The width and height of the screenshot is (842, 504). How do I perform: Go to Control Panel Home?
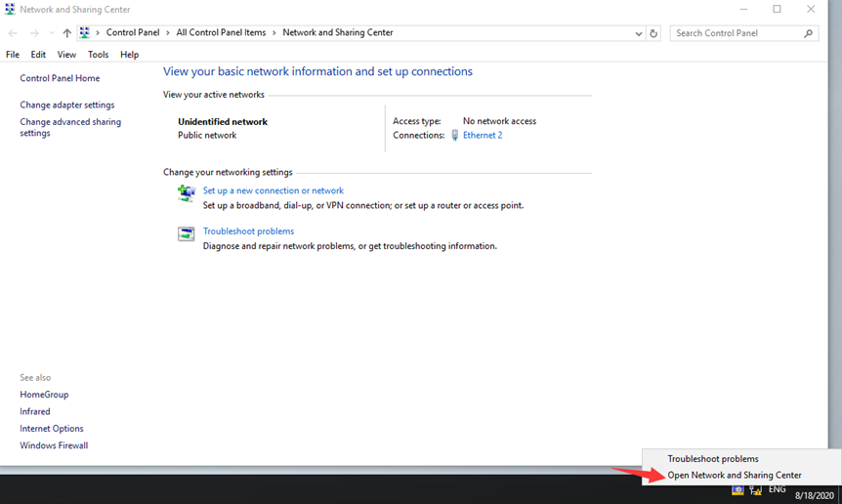(x=60, y=78)
